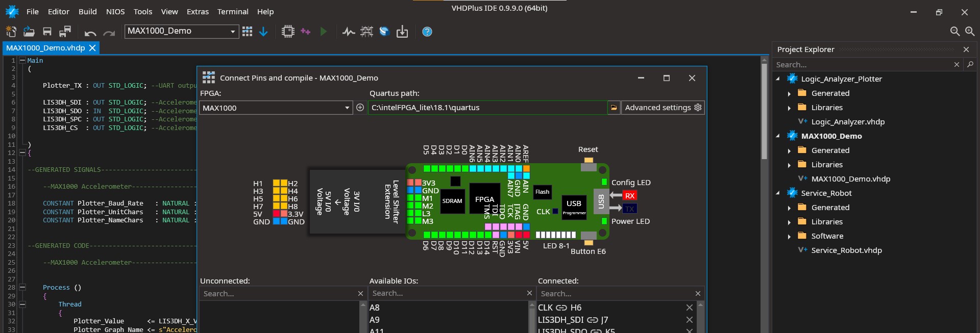Collapse the Main code block
The height and width of the screenshot is (333, 980).
coord(22,60)
